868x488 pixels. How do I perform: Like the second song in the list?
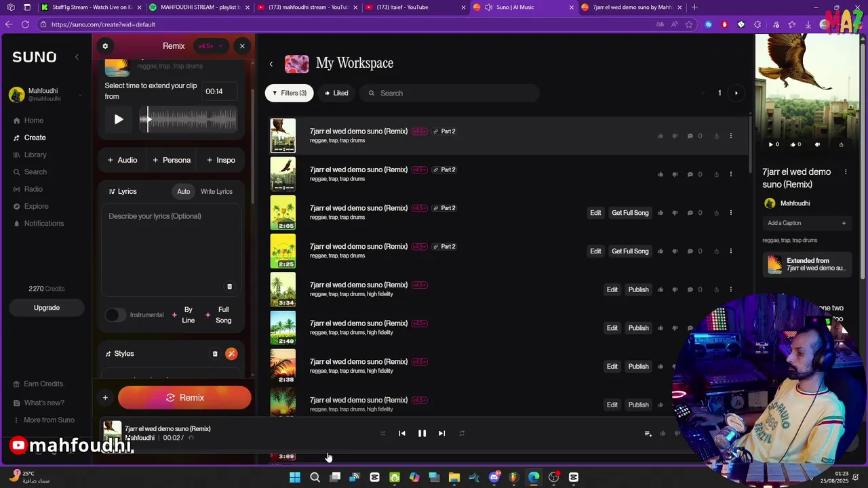660,174
